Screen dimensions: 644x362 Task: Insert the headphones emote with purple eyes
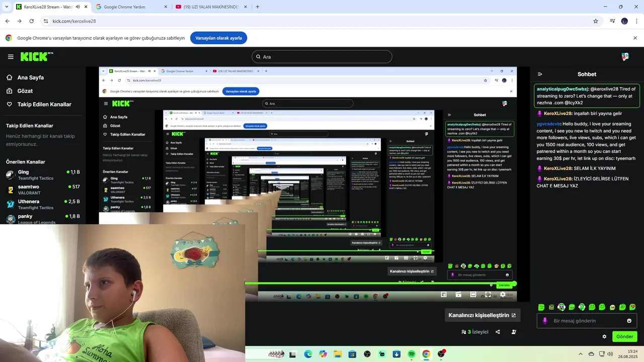(561, 307)
